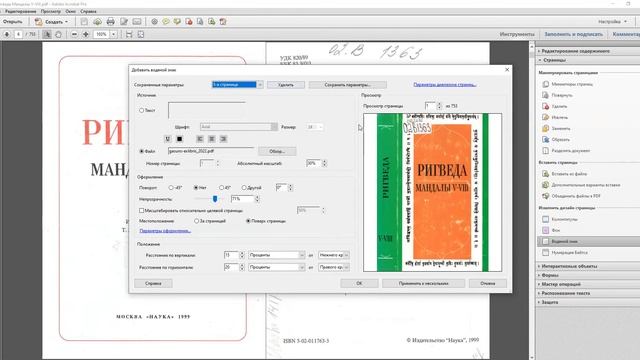Screen dimensions: 640x360
Task: Click Извлечь (Extract) pages tool
Action: click(x=555, y=117)
